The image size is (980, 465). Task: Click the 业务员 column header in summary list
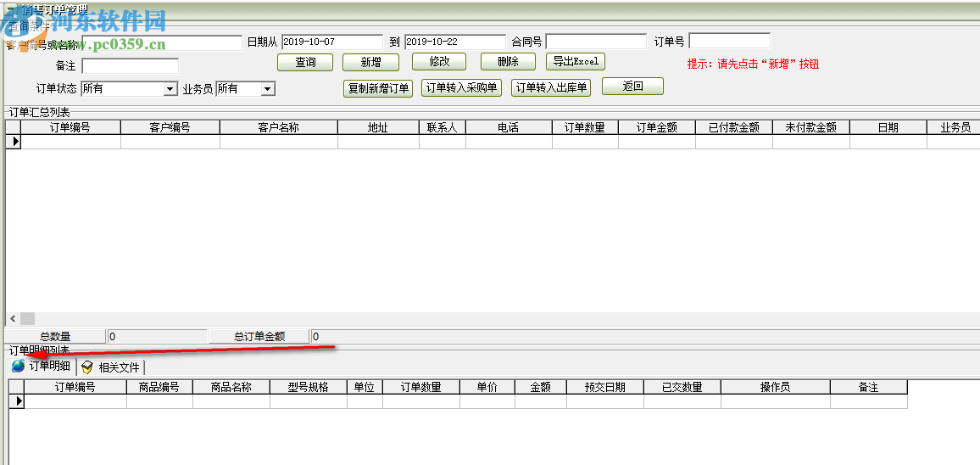click(953, 127)
